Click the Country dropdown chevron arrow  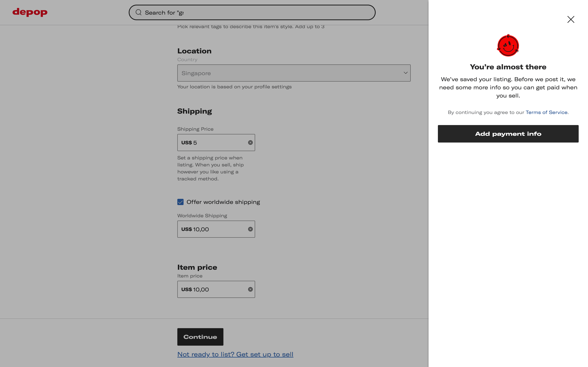coord(406,73)
